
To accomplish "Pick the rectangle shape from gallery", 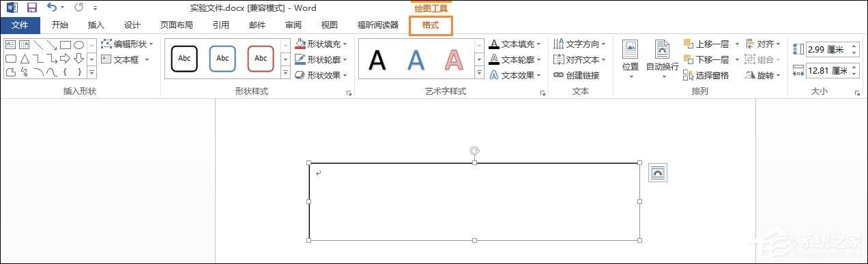I will 66,45.
